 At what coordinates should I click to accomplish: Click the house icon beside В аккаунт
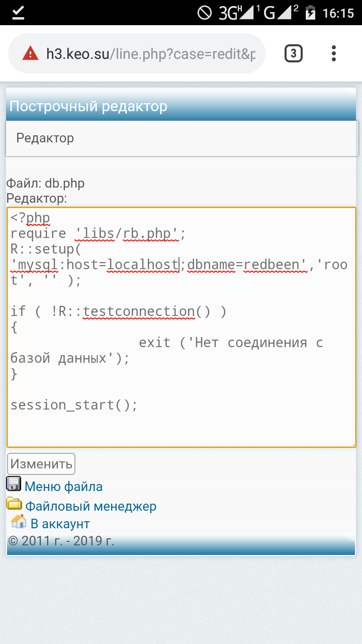pyautogui.click(x=19, y=522)
